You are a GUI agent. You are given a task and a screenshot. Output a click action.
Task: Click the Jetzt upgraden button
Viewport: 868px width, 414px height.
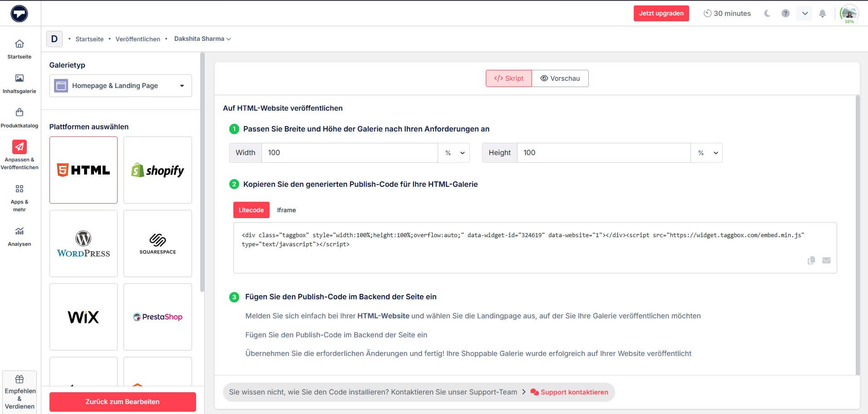661,13
